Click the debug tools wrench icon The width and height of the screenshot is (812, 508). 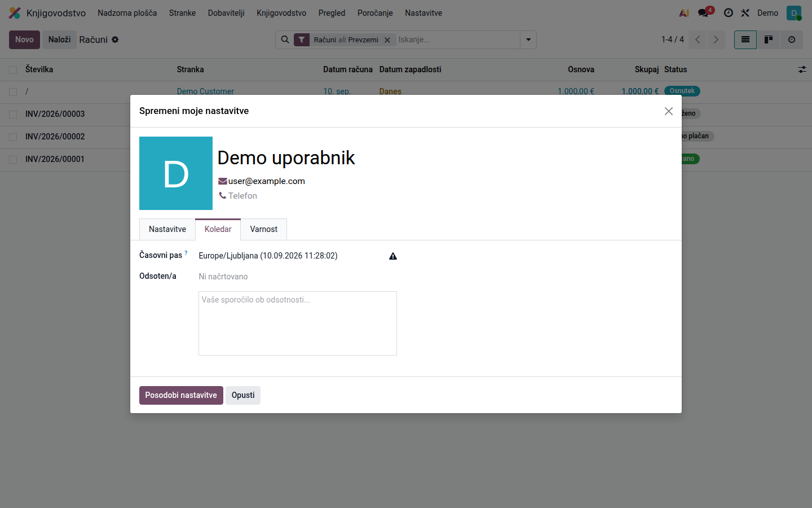click(745, 13)
